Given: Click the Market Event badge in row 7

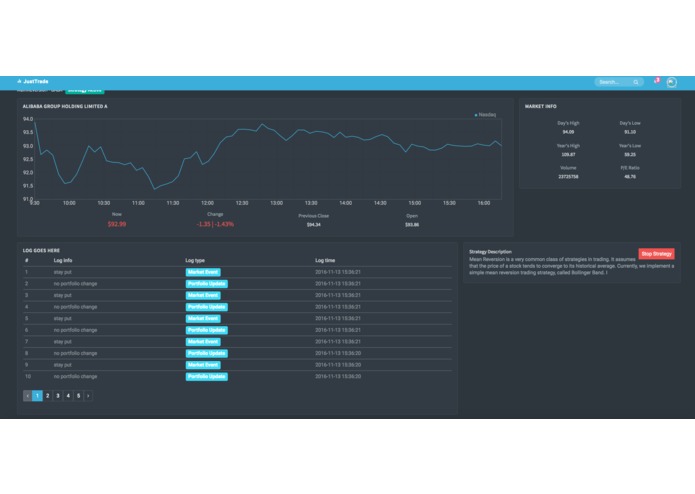Looking at the screenshot, I should [203, 342].
